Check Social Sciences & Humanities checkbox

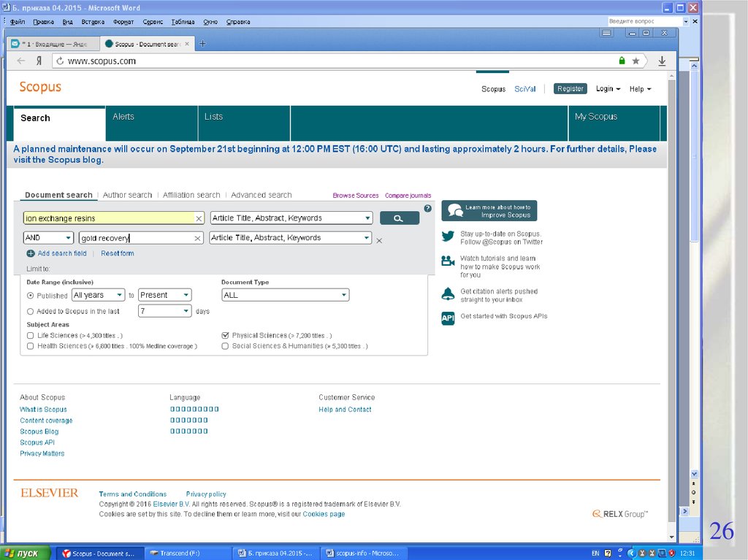225,346
